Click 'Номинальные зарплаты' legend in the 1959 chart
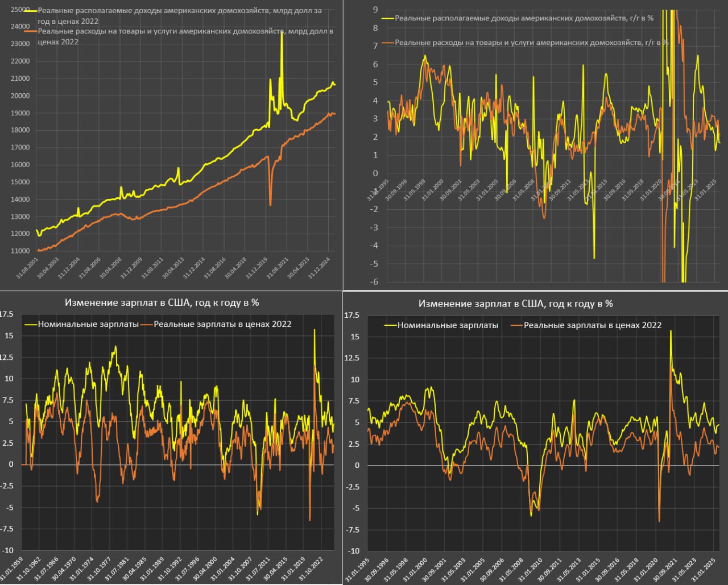The height and width of the screenshot is (585, 728). [81, 324]
